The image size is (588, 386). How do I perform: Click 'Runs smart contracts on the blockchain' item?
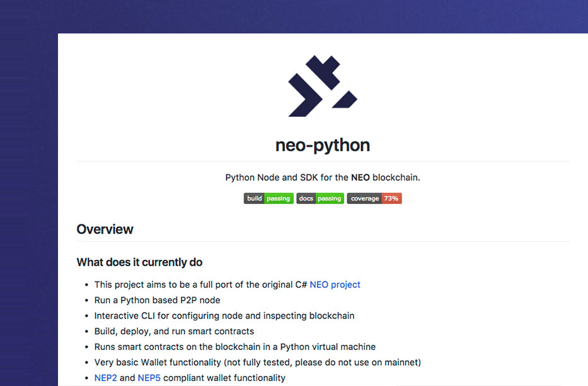tap(234, 347)
